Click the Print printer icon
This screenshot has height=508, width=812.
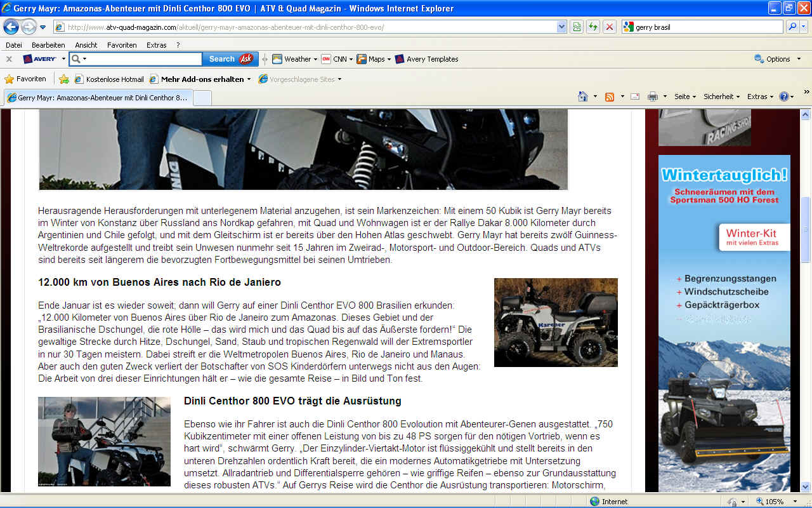[x=653, y=97]
